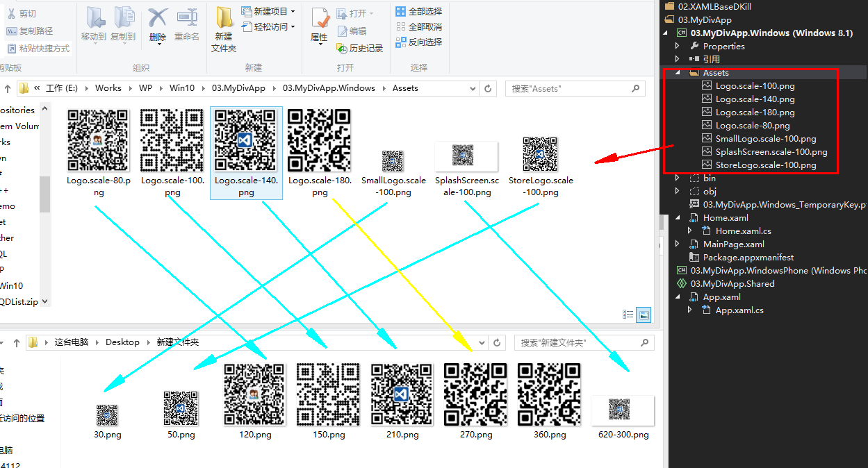Click Paste shortcut (粘贴快捷方式) icon
Image resolution: width=868 pixels, height=468 pixels.
coord(12,49)
